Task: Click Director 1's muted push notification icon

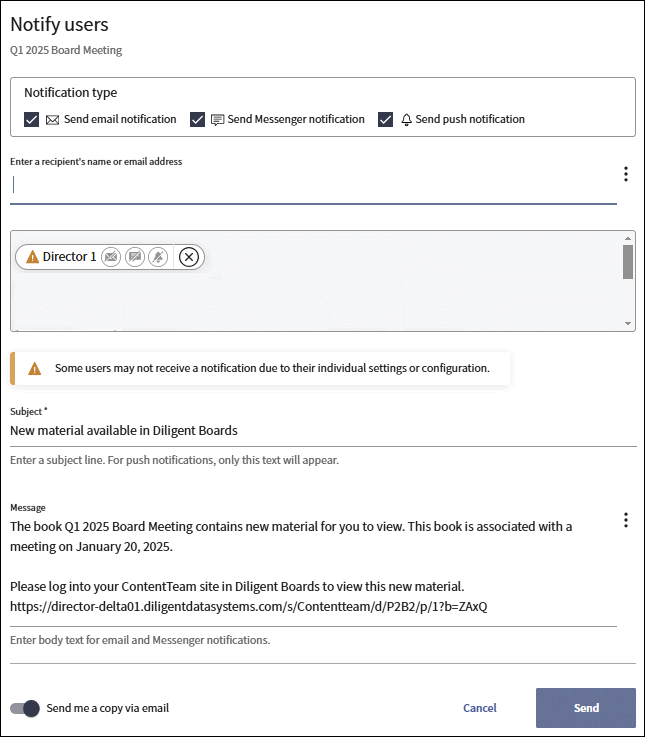Action: point(157,257)
